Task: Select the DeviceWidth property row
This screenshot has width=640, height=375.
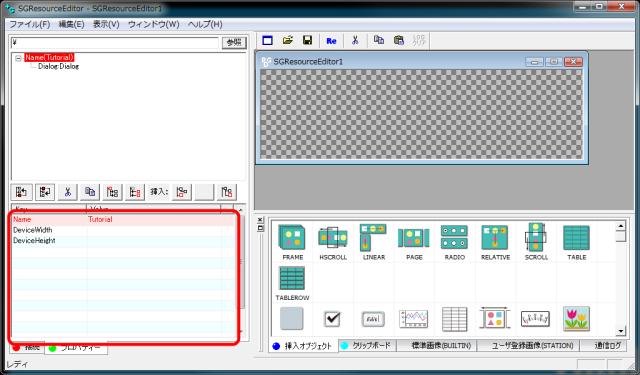Action: [x=122, y=230]
